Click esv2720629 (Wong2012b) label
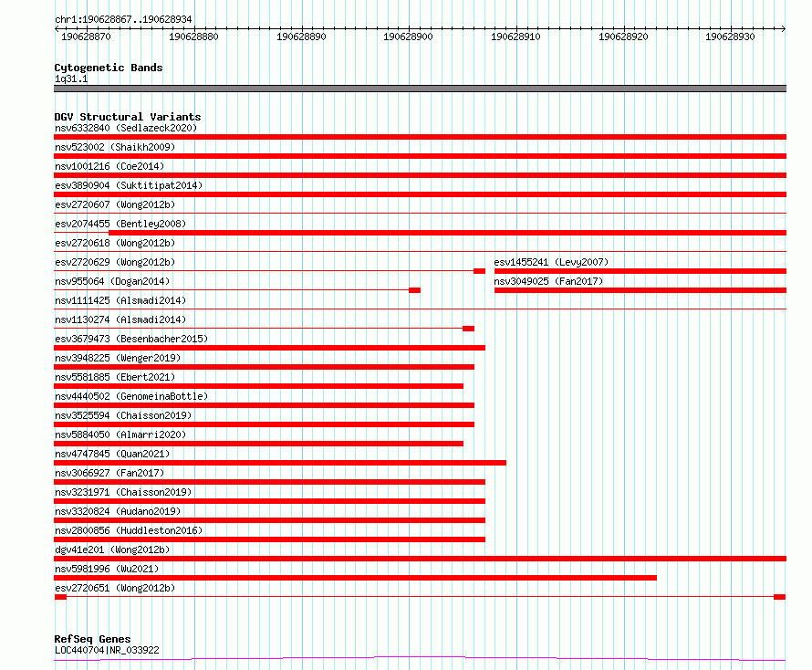Viewport: 812px width, 670px height. coord(115,262)
